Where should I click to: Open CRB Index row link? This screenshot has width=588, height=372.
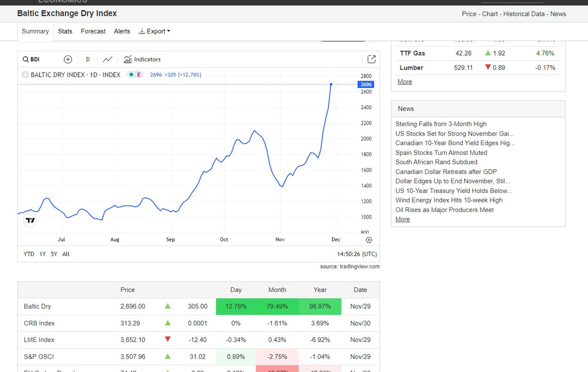click(x=39, y=323)
